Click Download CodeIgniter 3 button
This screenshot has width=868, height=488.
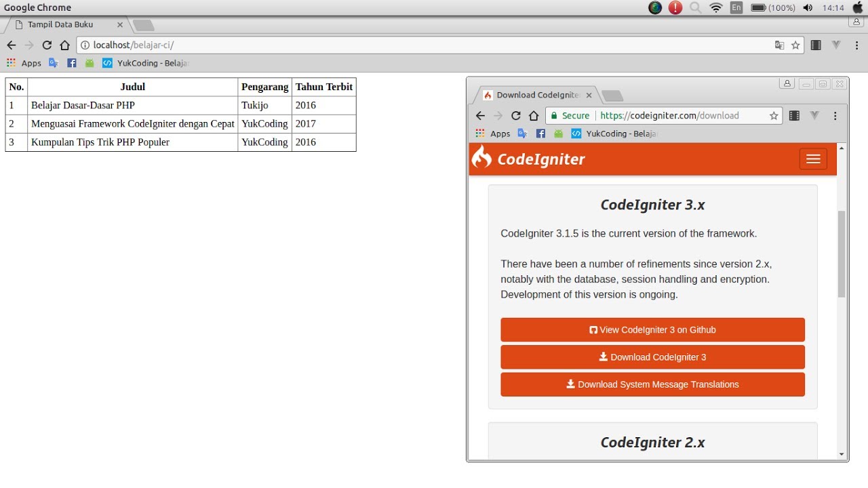(652, 357)
